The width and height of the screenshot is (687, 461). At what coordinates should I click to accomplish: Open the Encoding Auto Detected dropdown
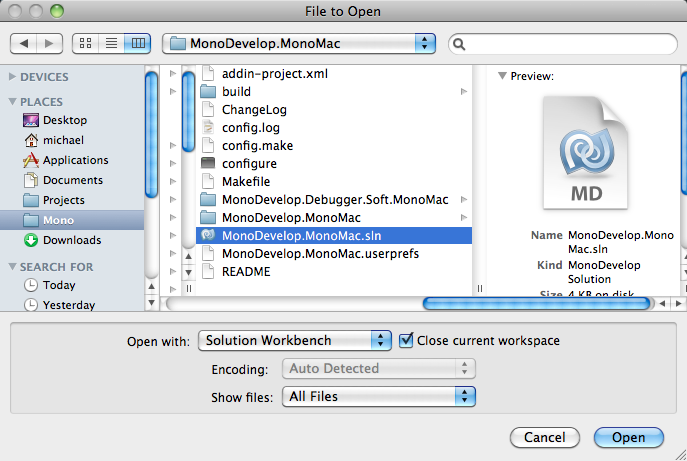point(379,369)
